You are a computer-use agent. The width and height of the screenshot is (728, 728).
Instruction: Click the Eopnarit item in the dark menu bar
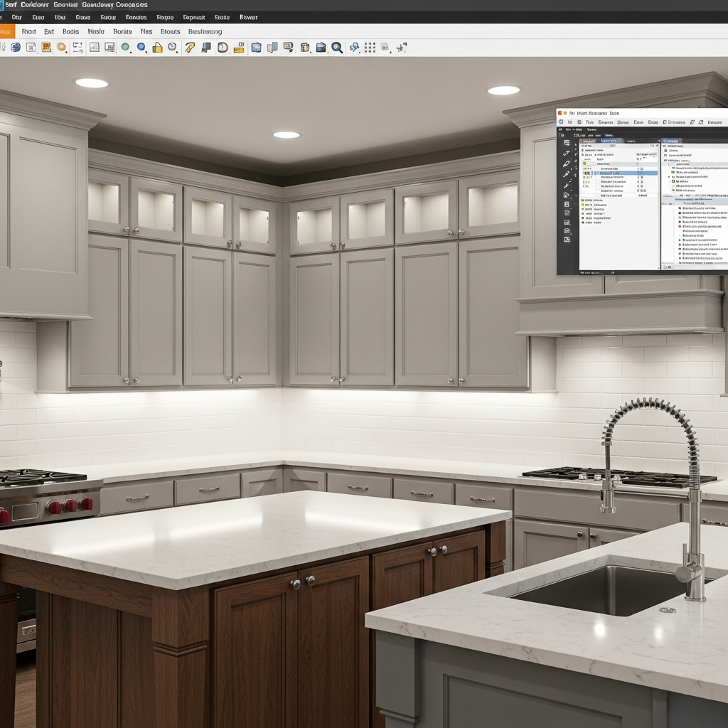[193, 17]
